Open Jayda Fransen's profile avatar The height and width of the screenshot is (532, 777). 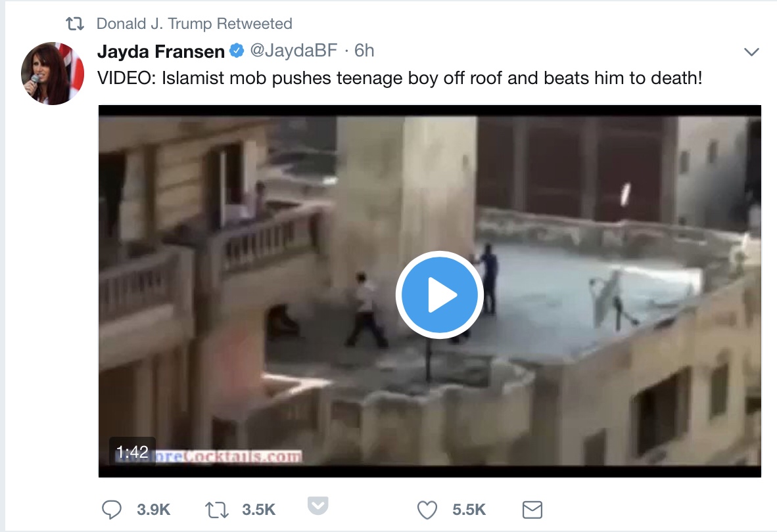(x=53, y=74)
